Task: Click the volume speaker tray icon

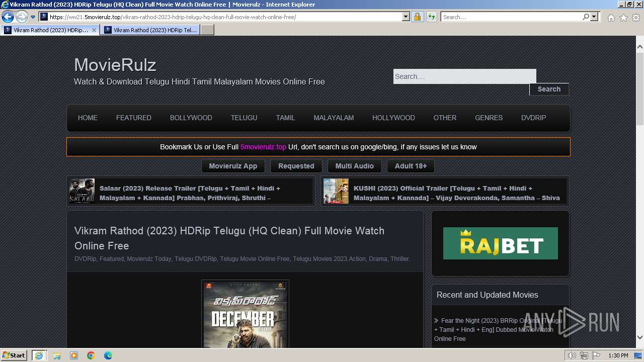Action: point(572,355)
